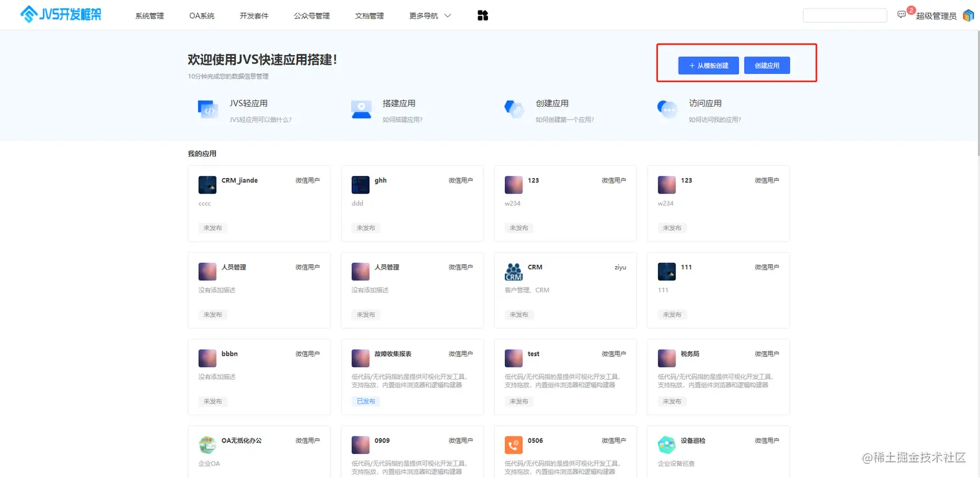Click the OA无纸化办公 app icon
Image resolution: width=980 pixels, height=478 pixels.
pos(207,445)
